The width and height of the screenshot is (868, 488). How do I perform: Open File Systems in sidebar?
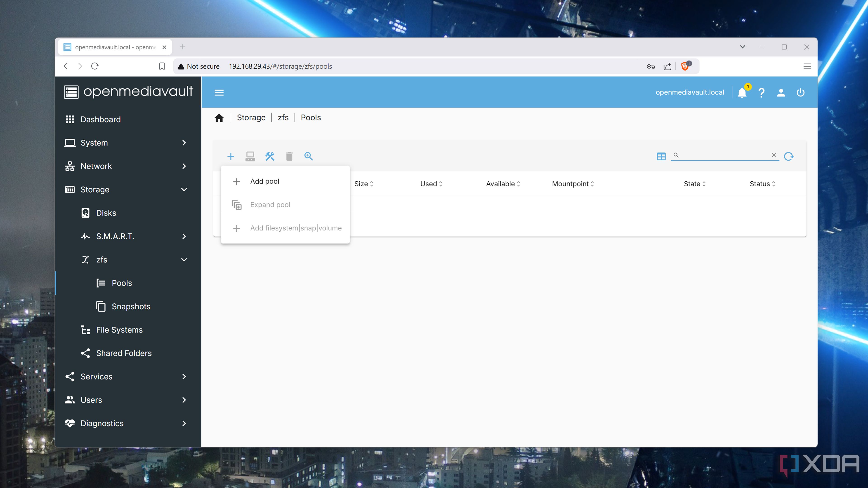[128, 330]
